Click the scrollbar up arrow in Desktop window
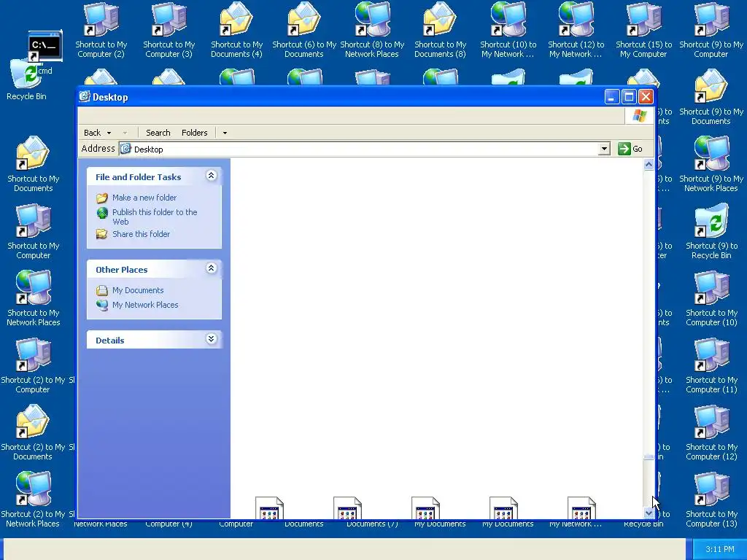 pos(649,165)
